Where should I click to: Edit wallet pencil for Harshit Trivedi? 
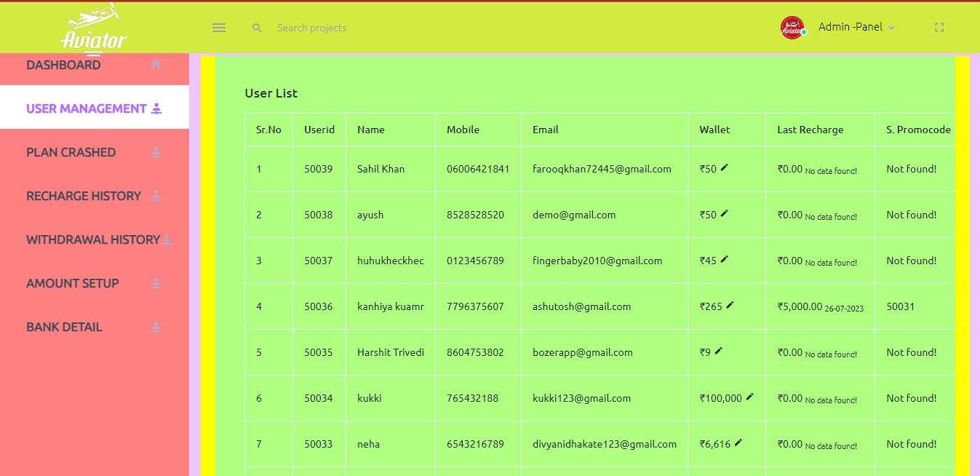[719, 352]
